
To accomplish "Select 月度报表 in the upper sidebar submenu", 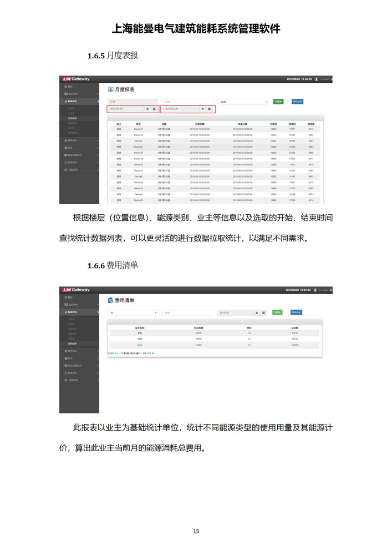I will coord(73,118).
